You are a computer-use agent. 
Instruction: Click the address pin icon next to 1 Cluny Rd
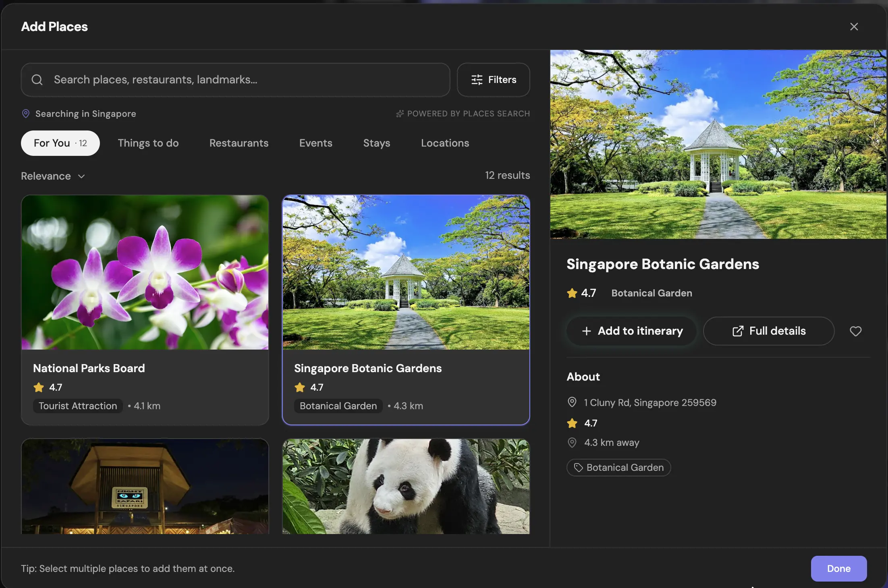point(572,402)
